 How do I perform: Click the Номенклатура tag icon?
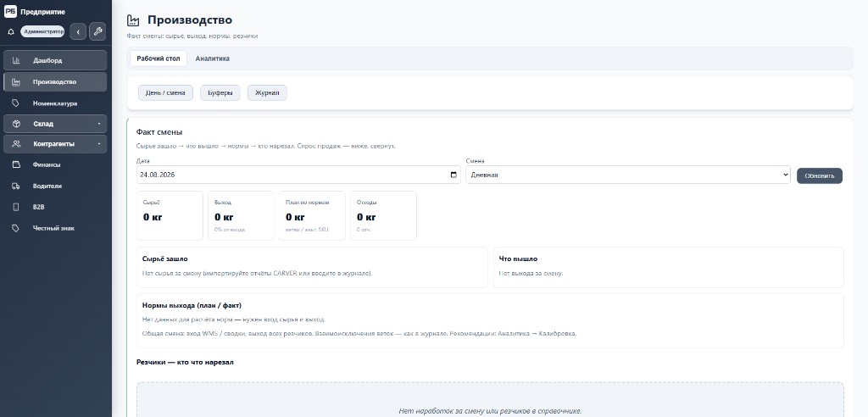16,103
